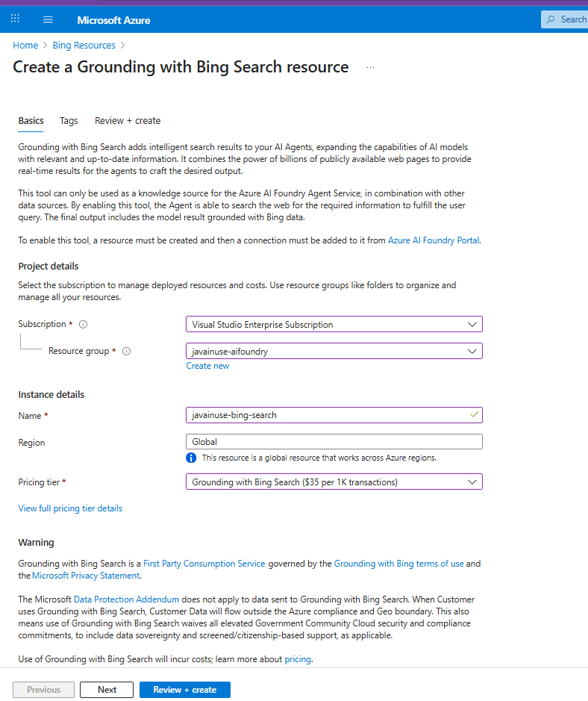Open the Microsoft Privacy Statement link
The image size is (588, 701).
click(x=85, y=575)
